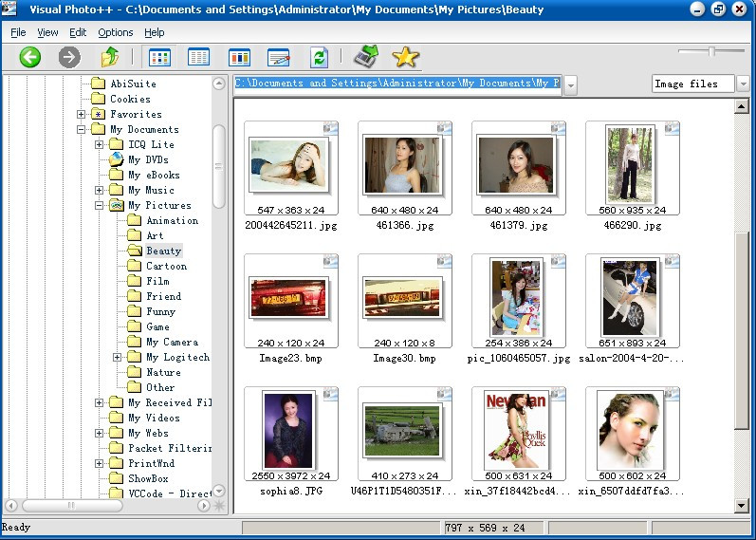Screen dimensions: 756x540
Task: Open the Edit menu
Action: click(x=78, y=32)
